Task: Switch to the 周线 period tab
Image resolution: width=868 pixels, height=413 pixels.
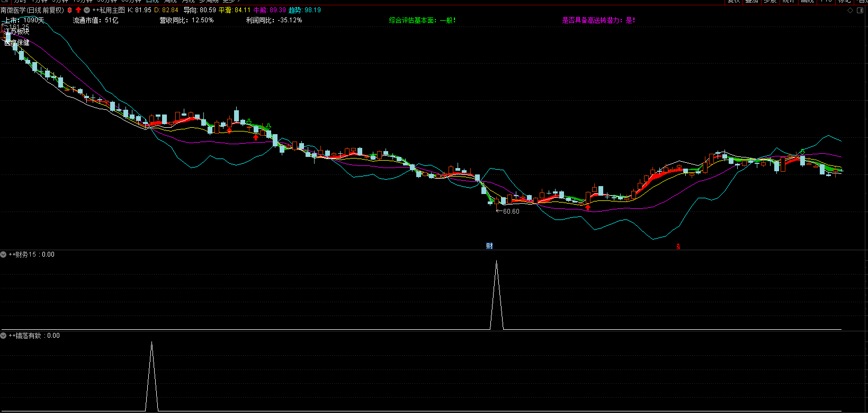Action: pyautogui.click(x=170, y=2)
